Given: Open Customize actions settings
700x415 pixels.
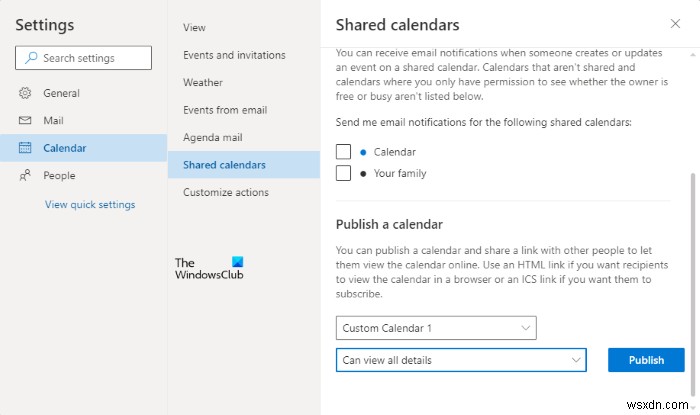Looking at the screenshot, I should point(226,192).
